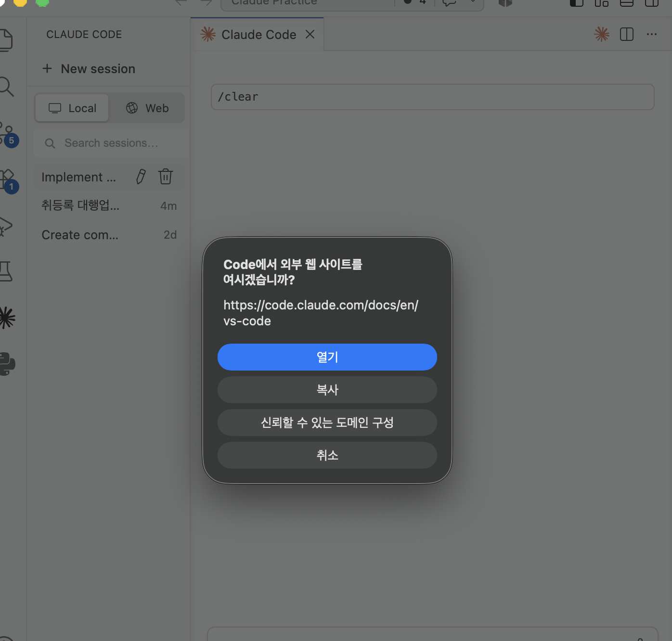672x641 pixels.
Task: Click the '4m' timestamp in the session list
Action: point(168,206)
